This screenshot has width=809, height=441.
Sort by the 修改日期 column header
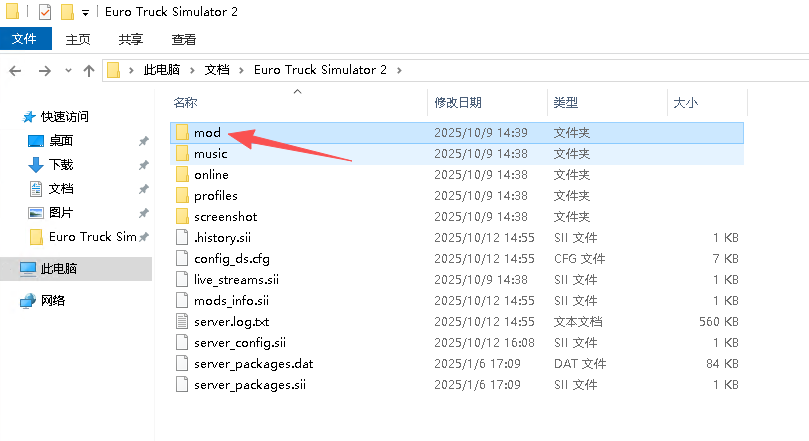(x=458, y=102)
